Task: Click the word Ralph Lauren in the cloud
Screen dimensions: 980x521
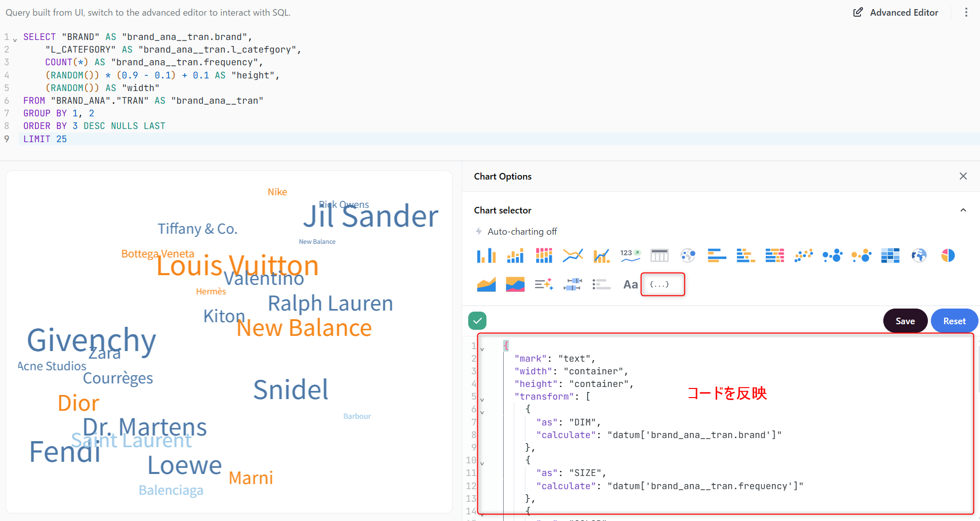Action: [331, 303]
